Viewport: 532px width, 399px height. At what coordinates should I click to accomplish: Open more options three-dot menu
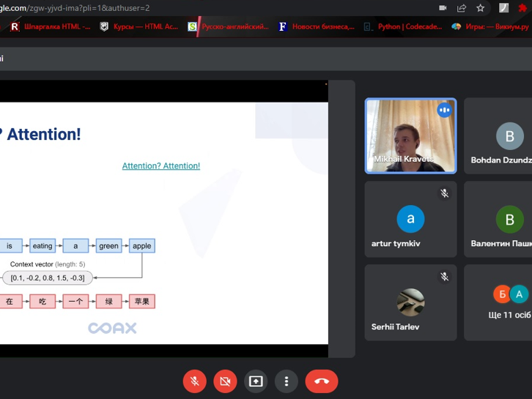point(287,381)
